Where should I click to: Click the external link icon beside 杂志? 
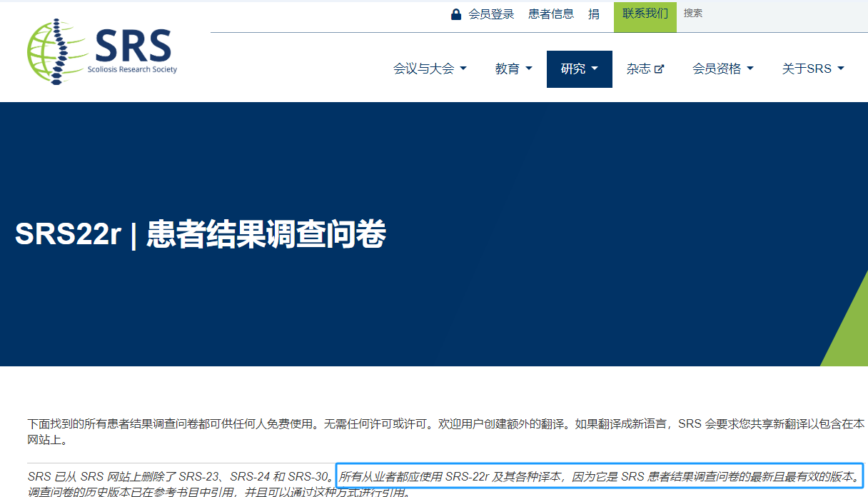[x=660, y=69]
